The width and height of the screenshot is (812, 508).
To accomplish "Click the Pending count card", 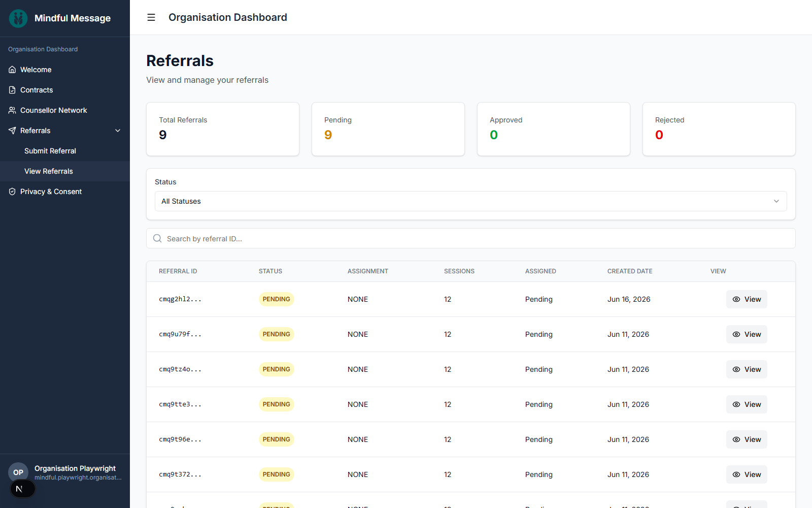I will point(388,129).
